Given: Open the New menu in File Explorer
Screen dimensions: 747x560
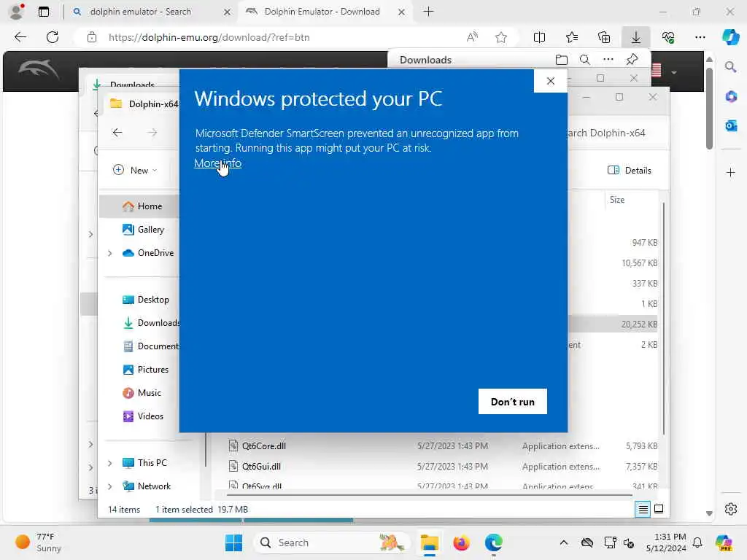Looking at the screenshot, I should [x=135, y=170].
